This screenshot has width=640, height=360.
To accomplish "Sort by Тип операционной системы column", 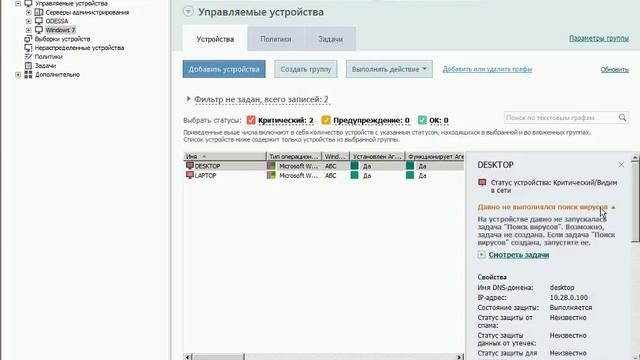I will 294,156.
